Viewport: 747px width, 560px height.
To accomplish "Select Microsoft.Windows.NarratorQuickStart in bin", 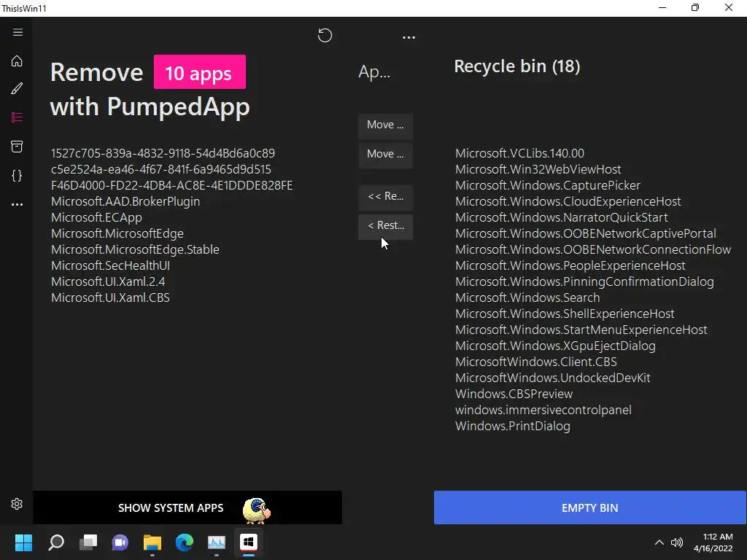I will [x=561, y=217].
